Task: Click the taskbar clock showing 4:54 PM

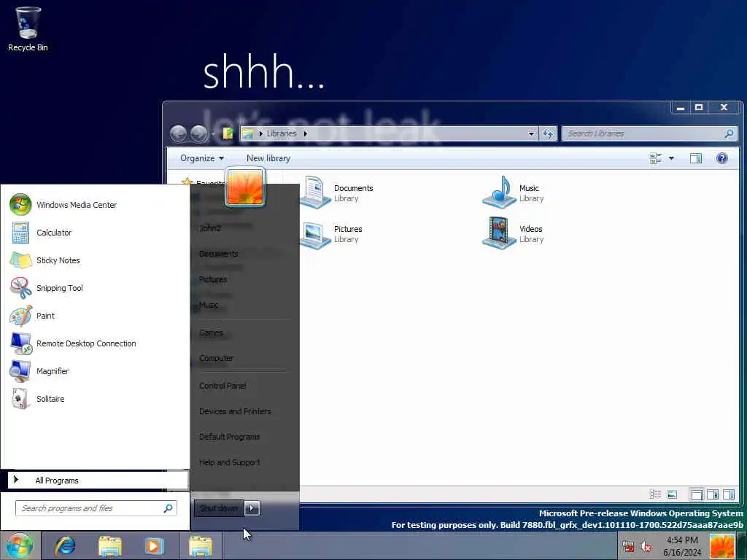Action: pos(682,545)
